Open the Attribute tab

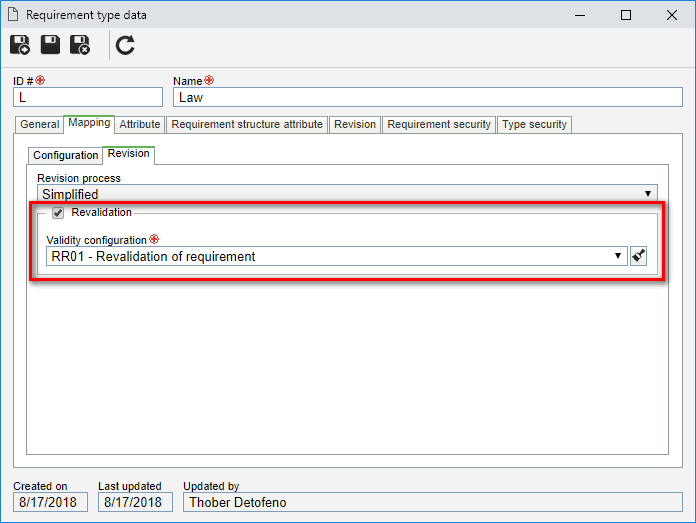pyautogui.click(x=140, y=124)
